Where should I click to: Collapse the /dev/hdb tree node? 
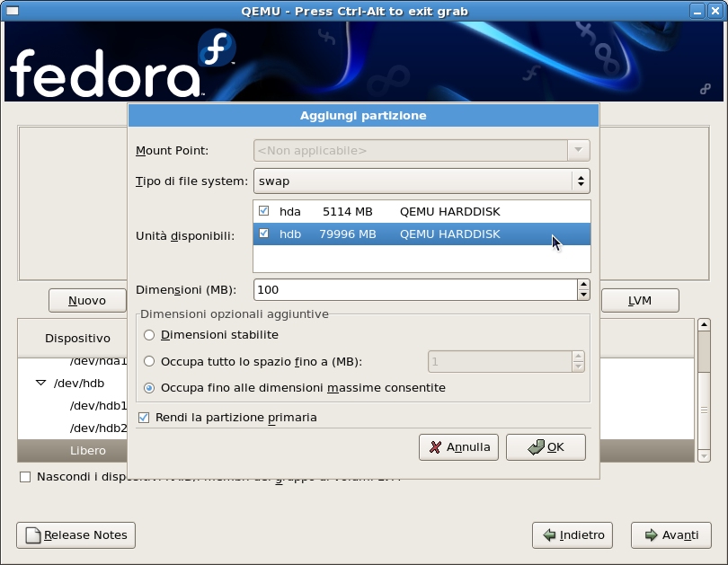pyautogui.click(x=40, y=384)
